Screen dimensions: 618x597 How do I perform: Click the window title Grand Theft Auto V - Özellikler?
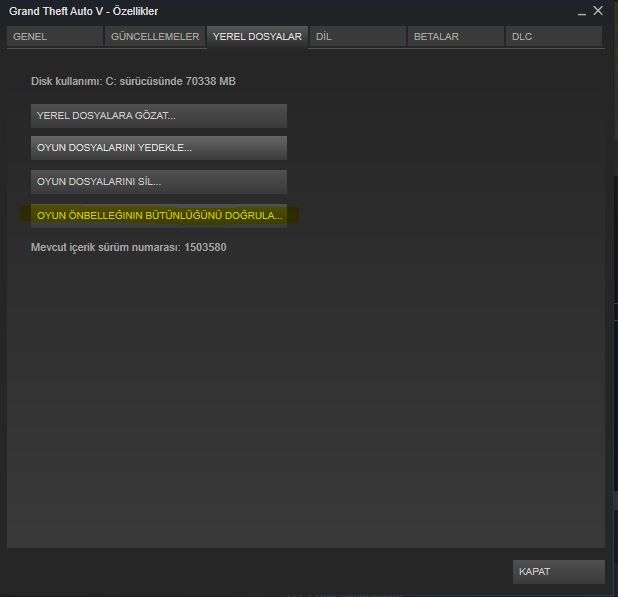(x=84, y=11)
